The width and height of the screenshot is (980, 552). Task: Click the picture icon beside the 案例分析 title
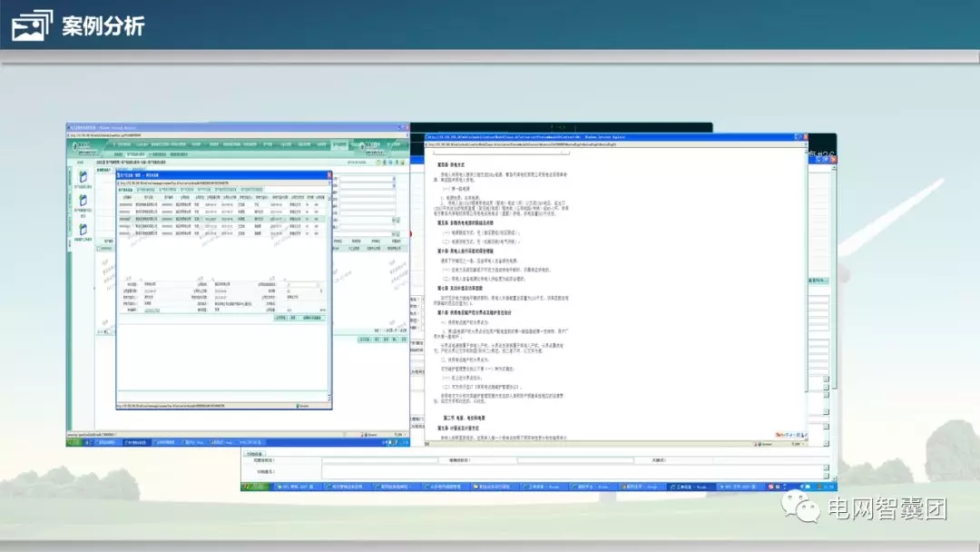(32, 26)
